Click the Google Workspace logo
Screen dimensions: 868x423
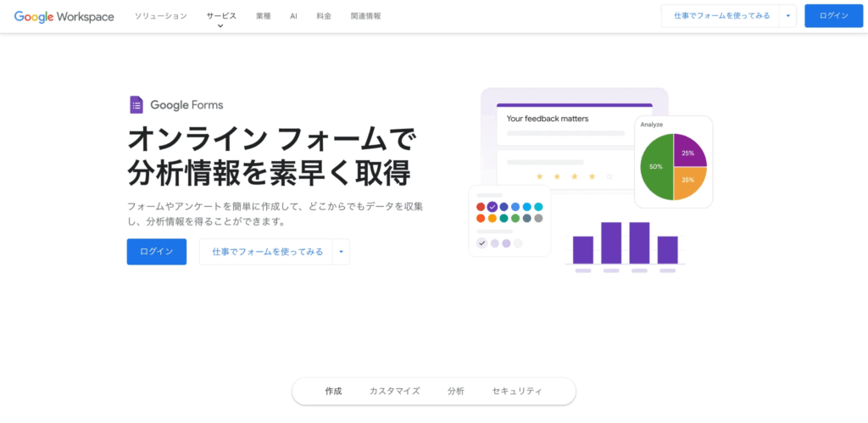pyautogui.click(x=64, y=17)
